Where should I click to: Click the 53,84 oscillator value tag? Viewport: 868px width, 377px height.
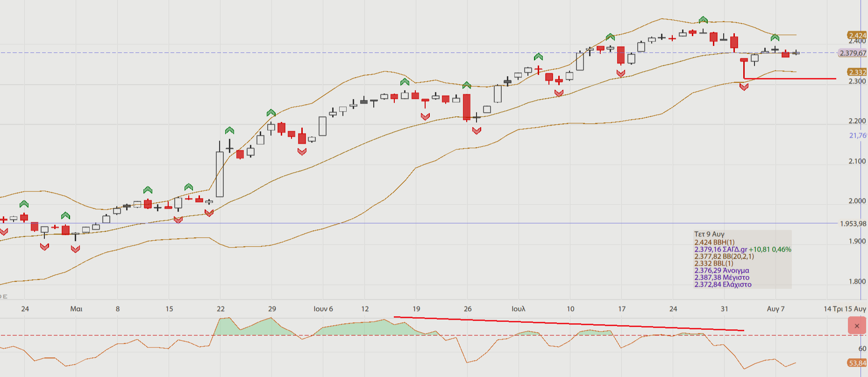click(x=857, y=363)
